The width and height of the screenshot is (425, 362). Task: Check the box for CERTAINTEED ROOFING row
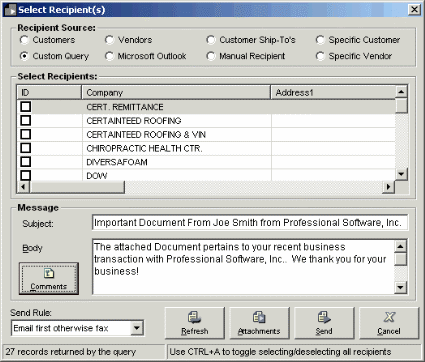pos(26,120)
